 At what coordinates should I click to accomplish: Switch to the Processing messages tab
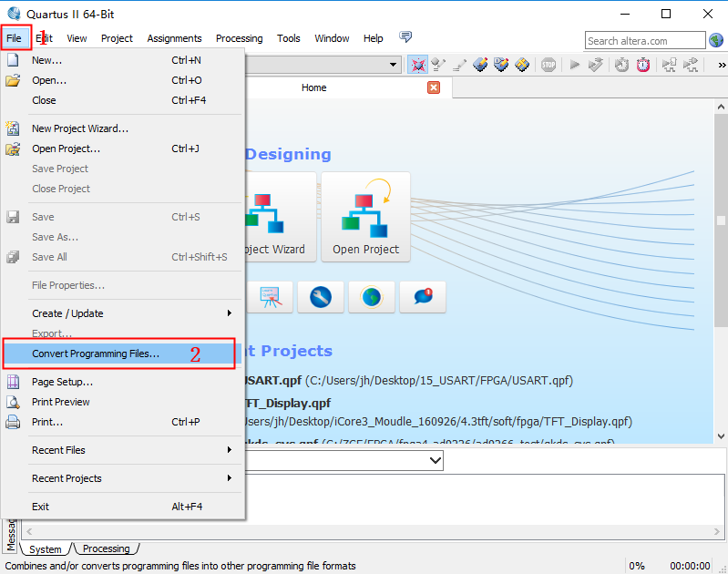[107, 548]
